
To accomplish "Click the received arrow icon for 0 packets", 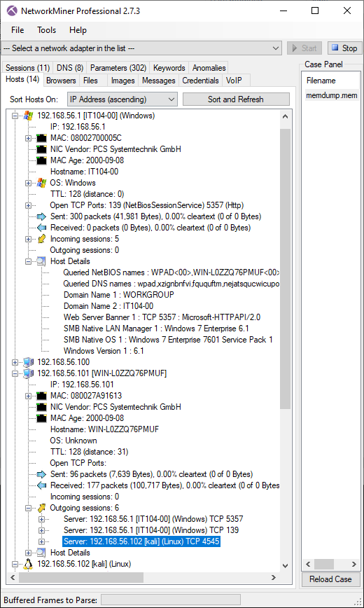I will (x=41, y=228).
